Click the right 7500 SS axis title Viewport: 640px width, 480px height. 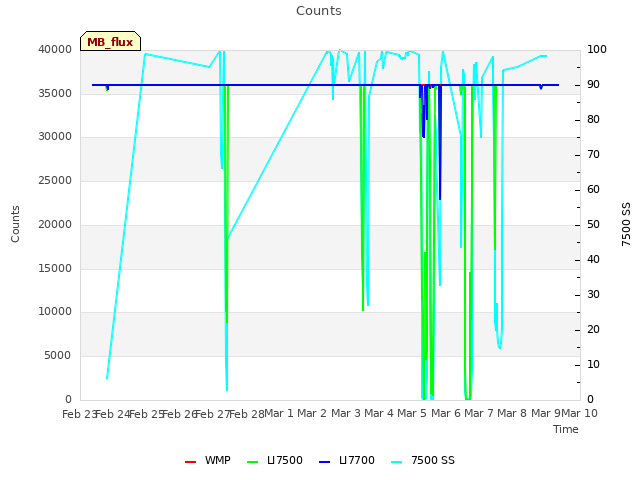coord(626,224)
